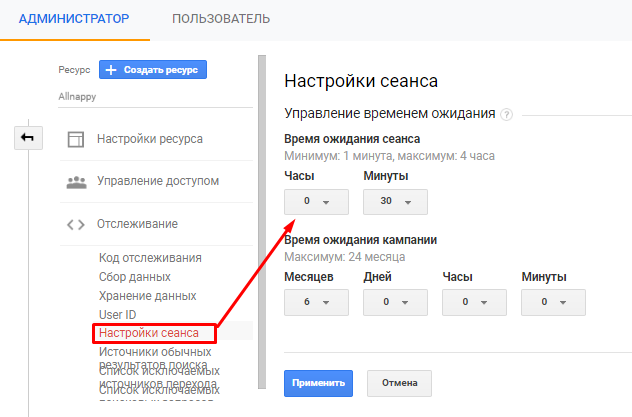Screen dimensions: 632x417
Task: Switch to the АДМИНИСТРАТОР tab
Action: point(74,19)
